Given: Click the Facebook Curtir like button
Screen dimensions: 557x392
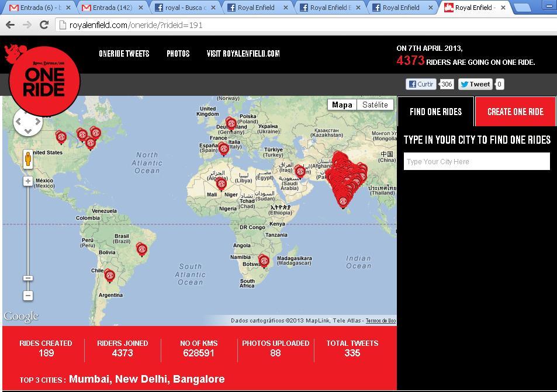Looking at the screenshot, I should pyautogui.click(x=421, y=84).
